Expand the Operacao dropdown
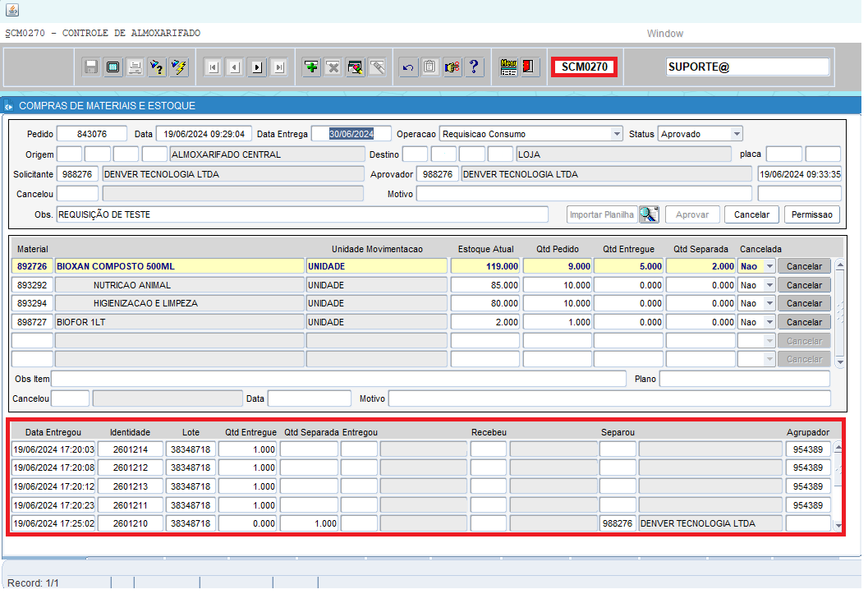Viewport: 868px width, 594px height. (617, 134)
